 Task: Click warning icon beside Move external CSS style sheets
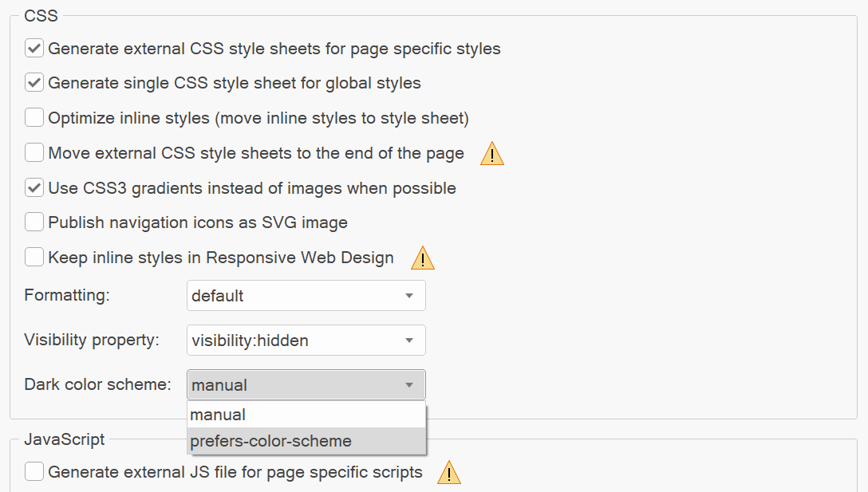pyautogui.click(x=491, y=154)
